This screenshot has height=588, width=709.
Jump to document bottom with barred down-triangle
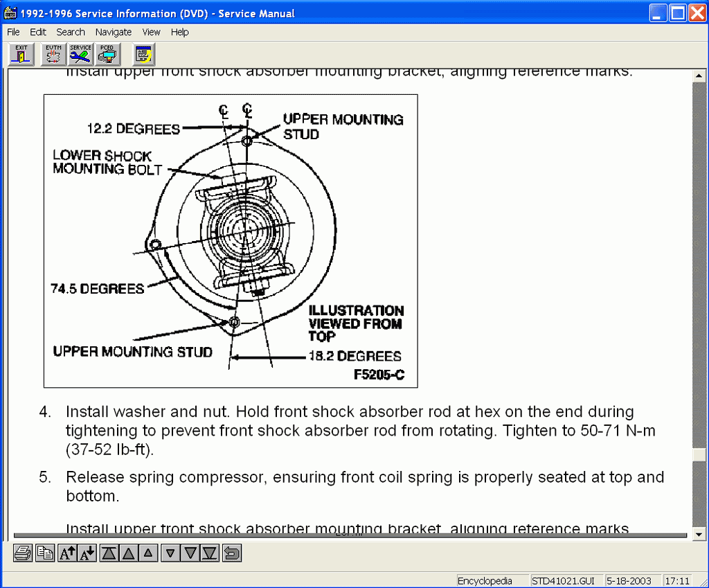tap(210, 553)
